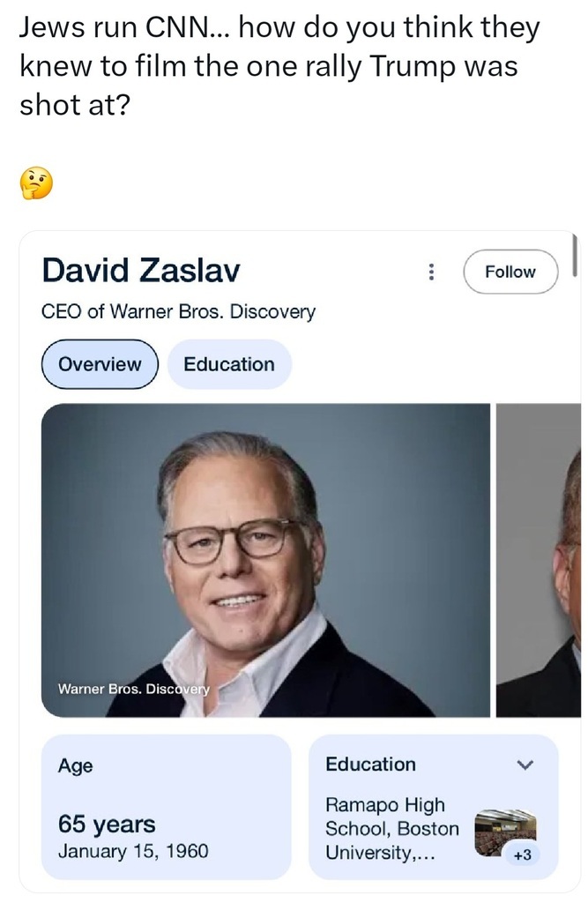Click the Age card label

coord(75,766)
